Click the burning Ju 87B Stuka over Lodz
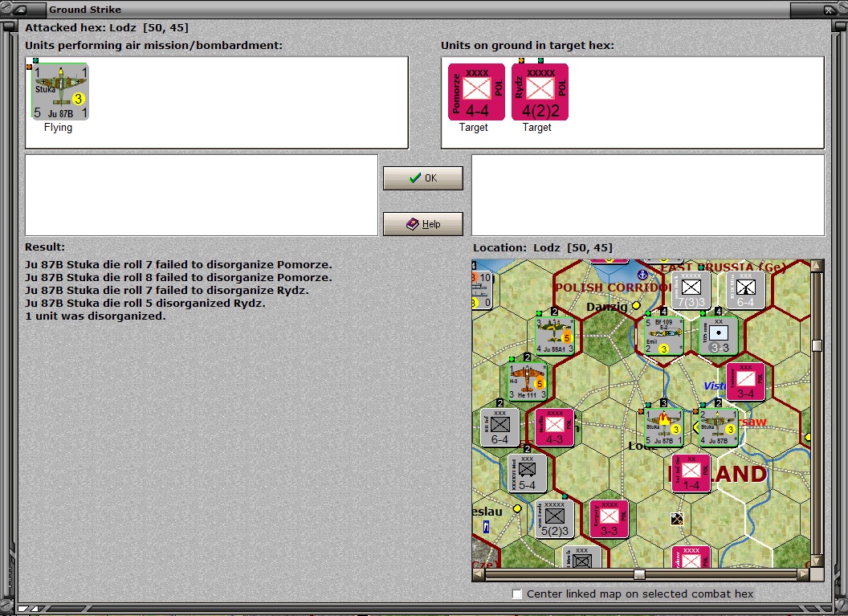848x616 pixels. point(664,427)
